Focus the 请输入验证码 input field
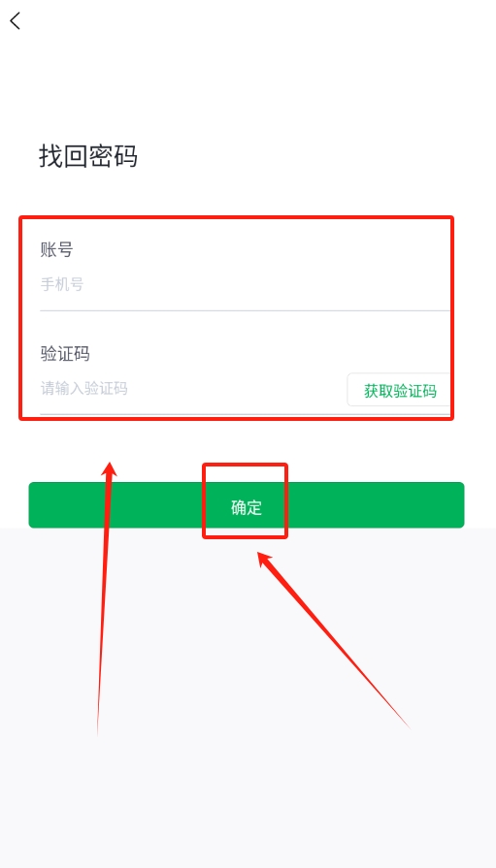 [x=193, y=389]
